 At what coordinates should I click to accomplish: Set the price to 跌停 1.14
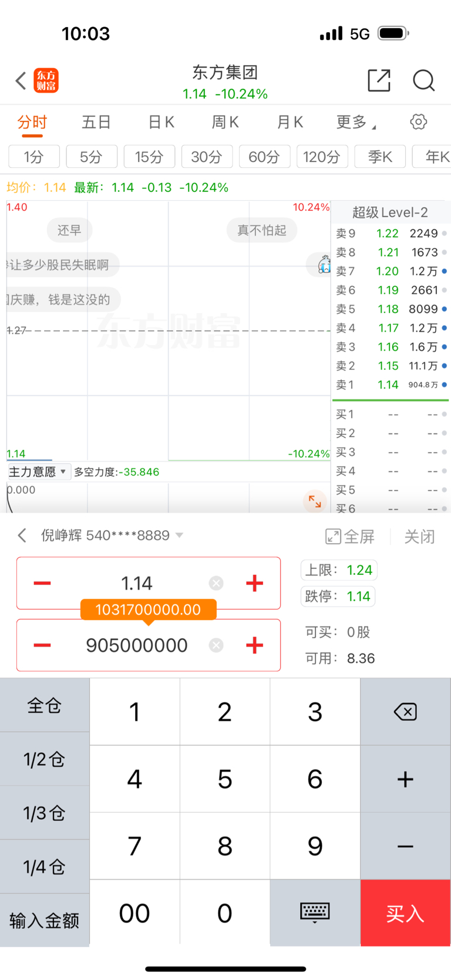pos(338,597)
